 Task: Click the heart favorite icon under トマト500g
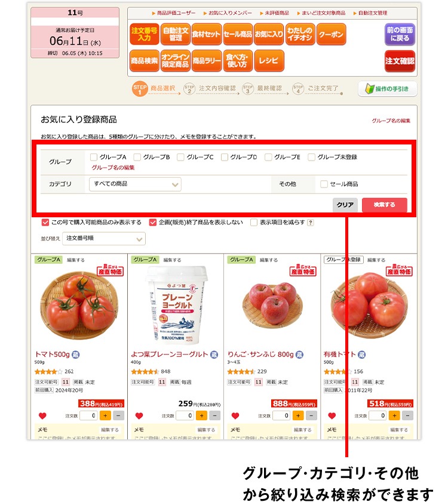pyautogui.click(x=42, y=415)
